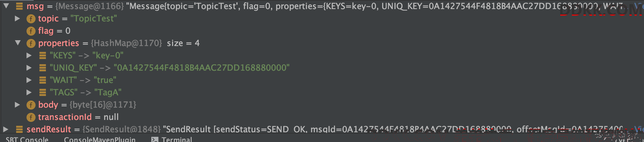The height and width of the screenshot is (142, 644).
Task: Click the "TAGS" map entry icon
Action: (42, 93)
